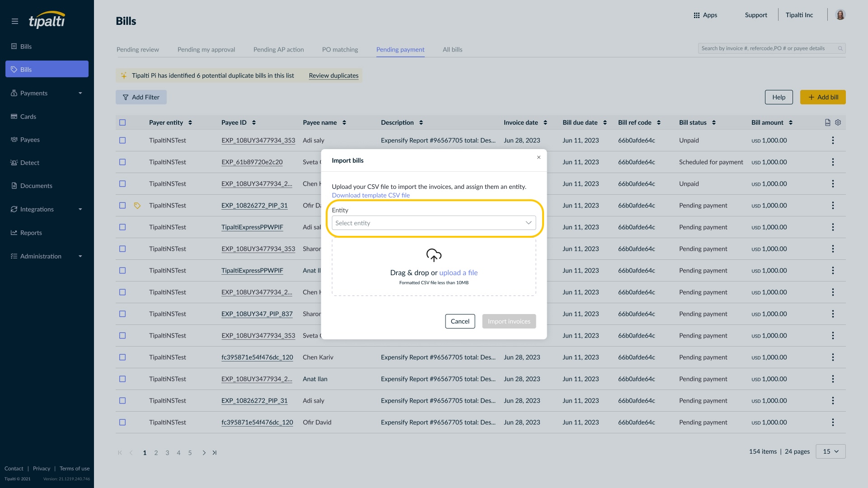The height and width of the screenshot is (488, 868).
Task: Open table column settings gear icon
Action: [x=838, y=122]
